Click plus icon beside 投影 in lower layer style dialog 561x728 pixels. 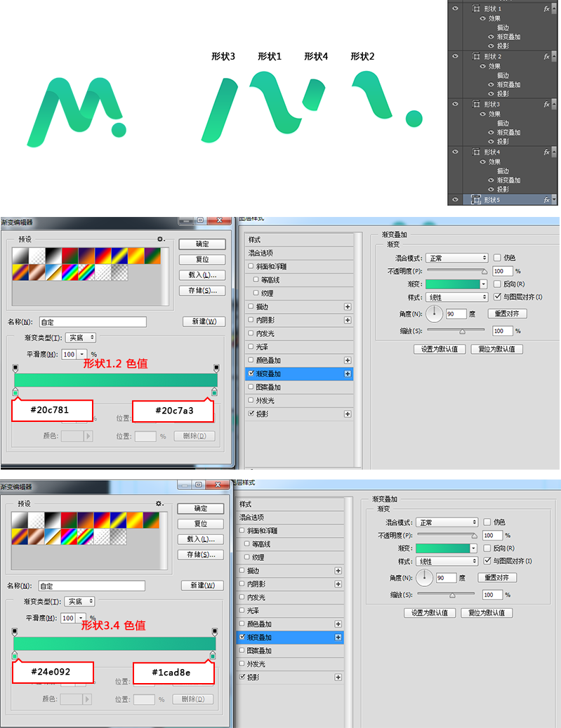coord(338,677)
